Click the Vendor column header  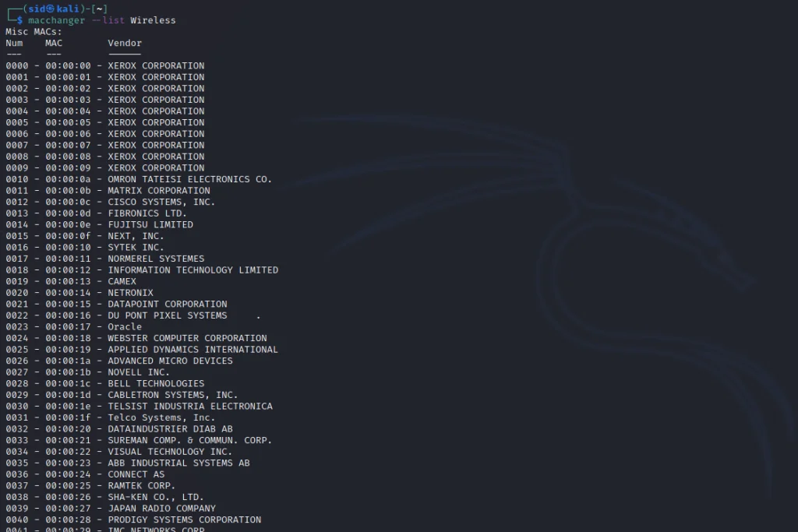tap(125, 44)
